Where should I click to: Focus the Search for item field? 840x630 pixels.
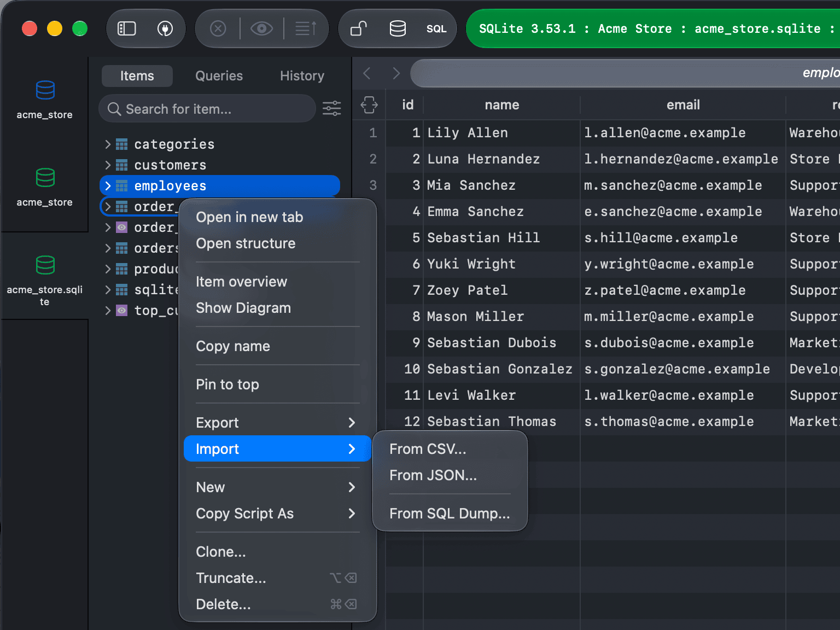point(207,109)
